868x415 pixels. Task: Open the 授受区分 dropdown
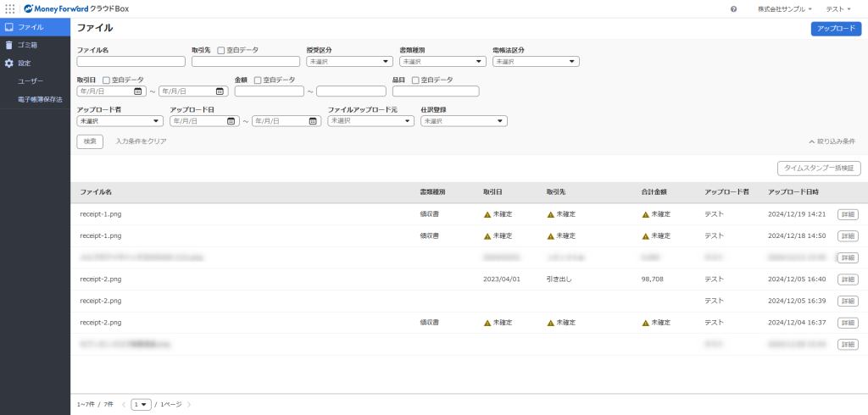pos(350,62)
